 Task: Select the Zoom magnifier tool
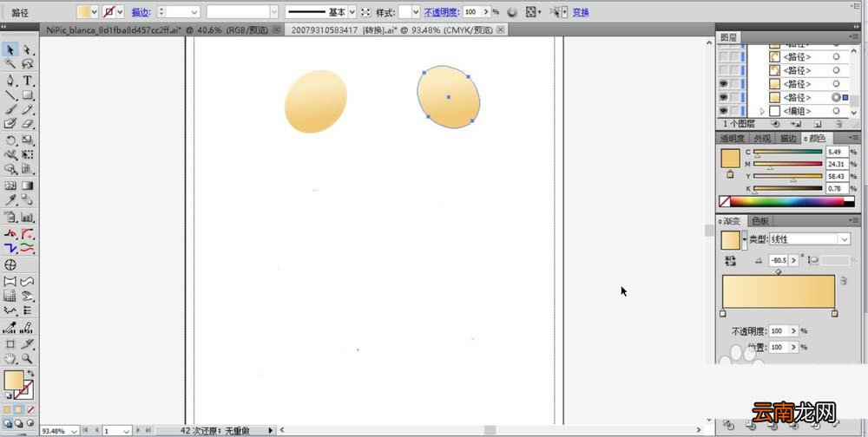(27, 358)
